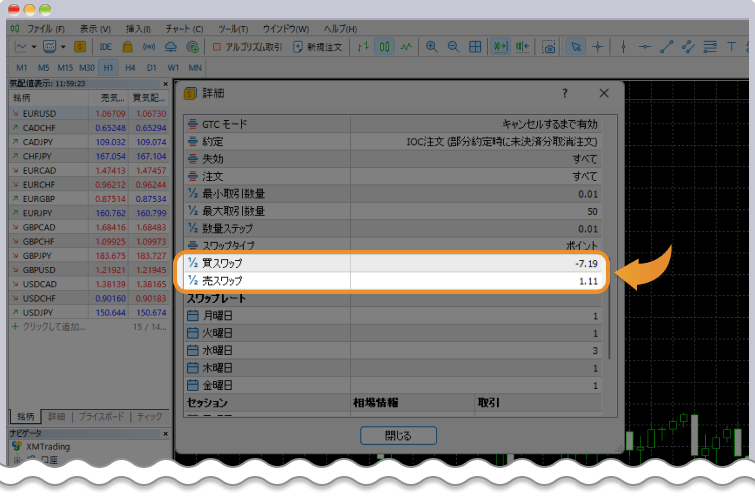Switch to the 銘柄 tab
The height and width of the screenshot is (496, 755).
[26, 417]
